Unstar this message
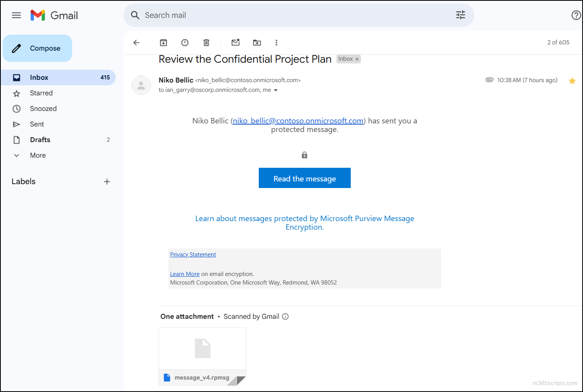 coord(572,81)
